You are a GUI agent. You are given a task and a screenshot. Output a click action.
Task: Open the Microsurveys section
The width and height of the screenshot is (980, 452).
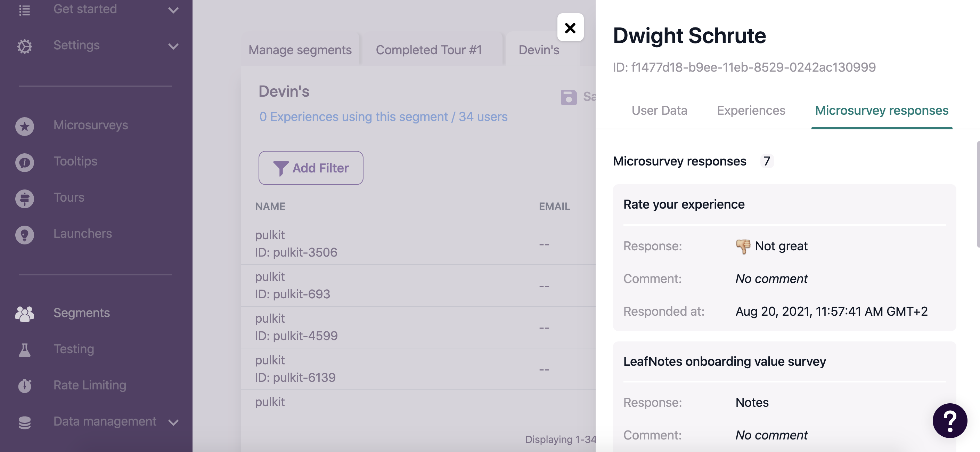[x=91, y=125]
